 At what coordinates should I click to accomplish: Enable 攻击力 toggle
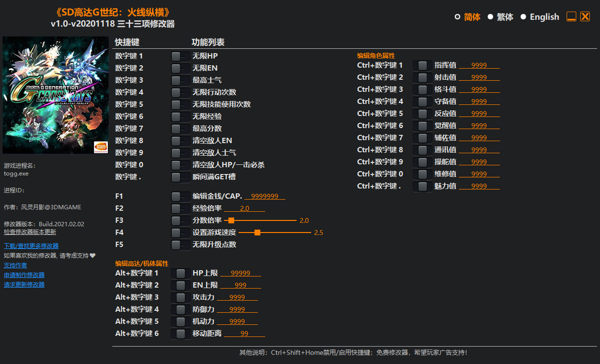(180, 297)
